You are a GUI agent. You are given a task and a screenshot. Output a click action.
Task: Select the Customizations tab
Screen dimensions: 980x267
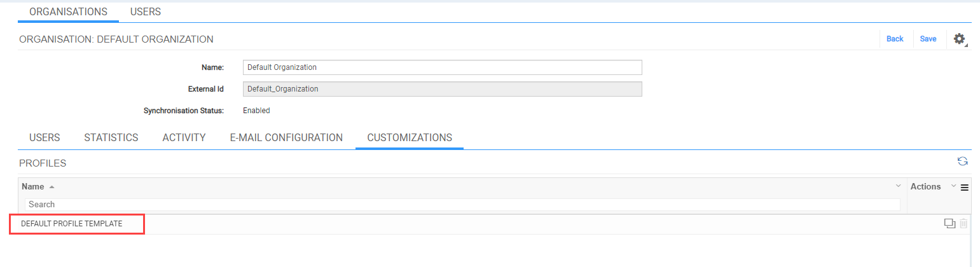coord(410,137)
